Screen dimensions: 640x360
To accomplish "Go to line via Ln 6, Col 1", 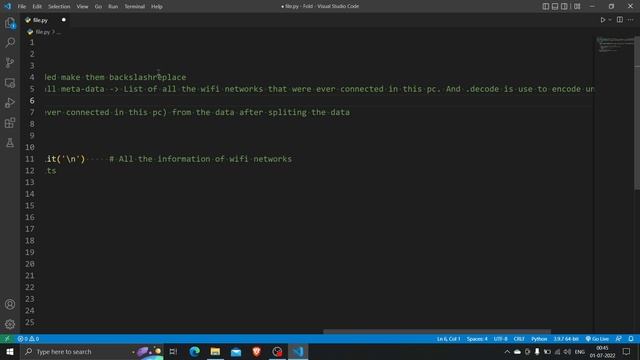I will 448,339.
